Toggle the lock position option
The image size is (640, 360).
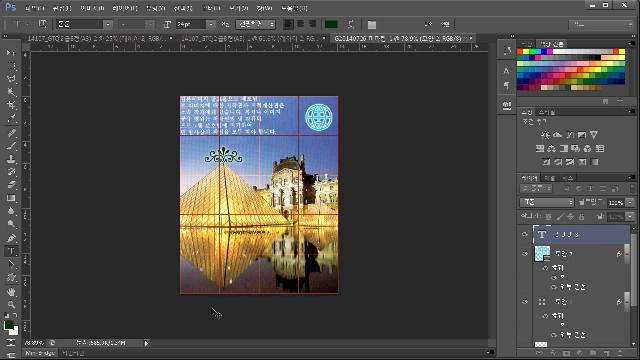tap(571, 216)
